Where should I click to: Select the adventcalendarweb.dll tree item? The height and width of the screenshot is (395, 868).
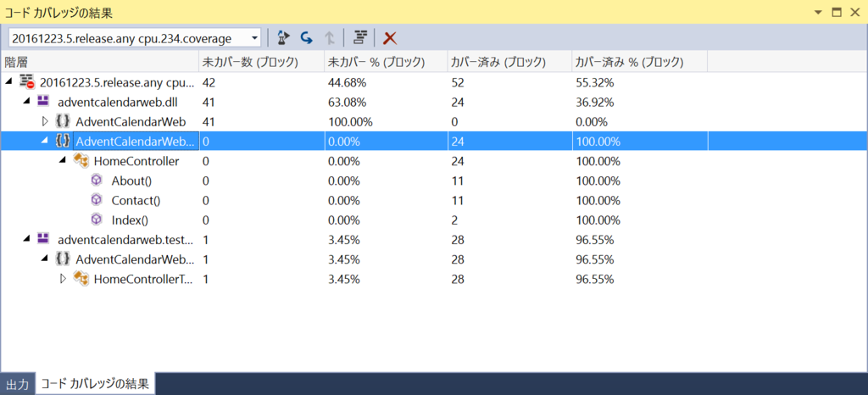tap(117, 102)
